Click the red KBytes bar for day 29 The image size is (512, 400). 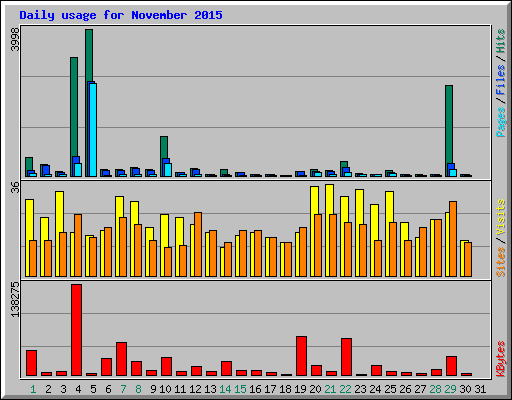[x=451, y=366]
